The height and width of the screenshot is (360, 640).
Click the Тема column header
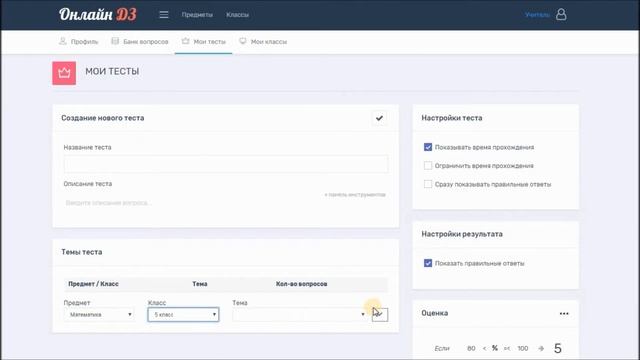point(200,284)
